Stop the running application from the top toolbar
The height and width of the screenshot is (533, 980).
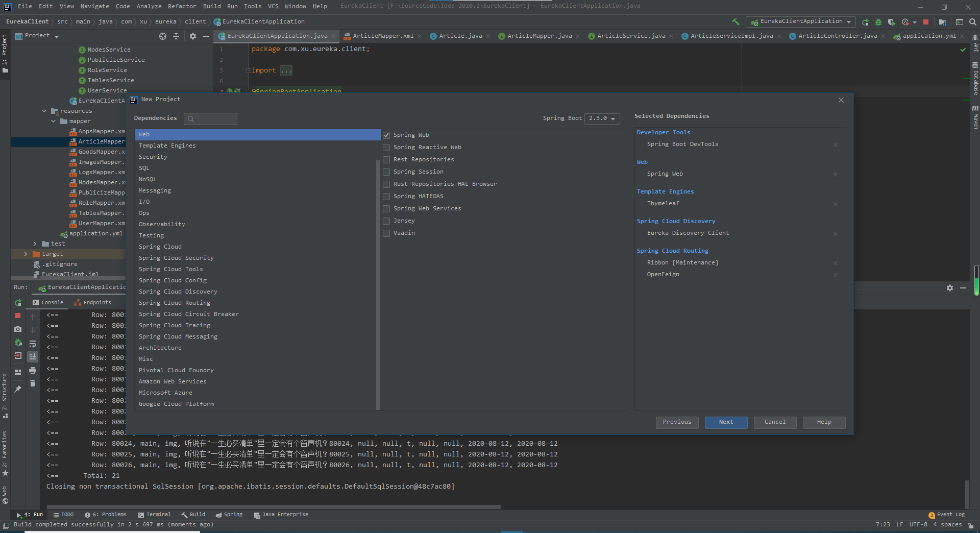pyautogui.click(x=926, y=22)
